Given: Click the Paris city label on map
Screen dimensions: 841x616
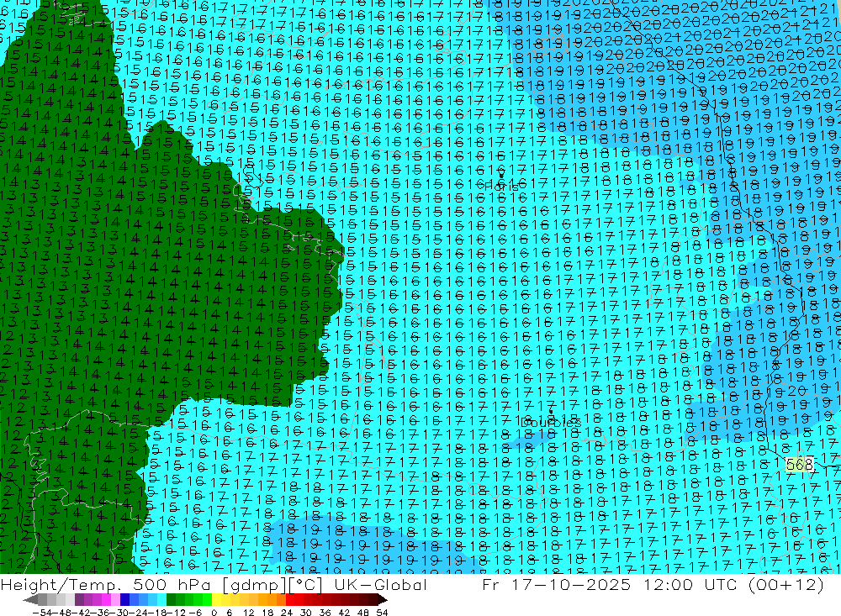Looking at the screenshot, I should pos(502,187).
